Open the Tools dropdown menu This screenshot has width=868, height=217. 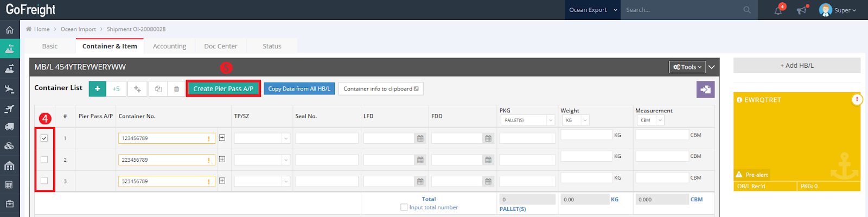[687, 67]
